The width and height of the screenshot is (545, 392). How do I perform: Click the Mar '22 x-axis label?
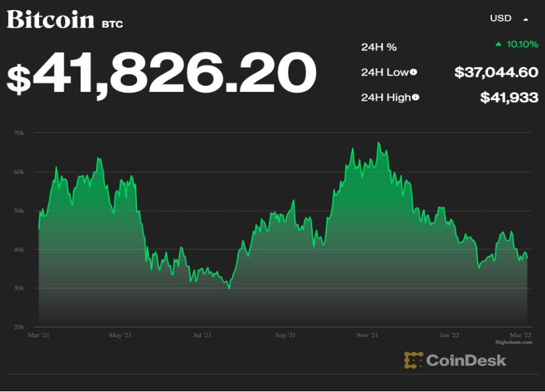tap(521, 335)
